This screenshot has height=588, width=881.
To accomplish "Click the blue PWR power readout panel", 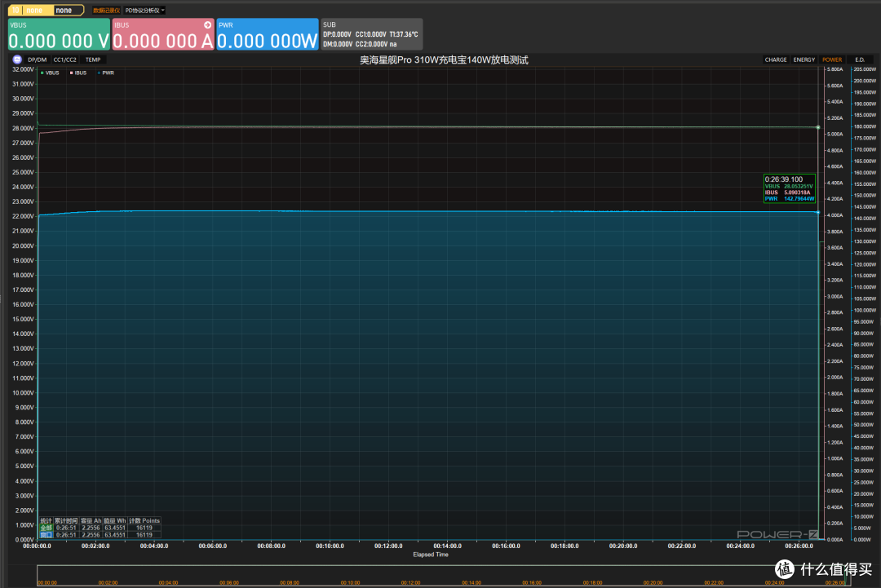I will (268, 35).
